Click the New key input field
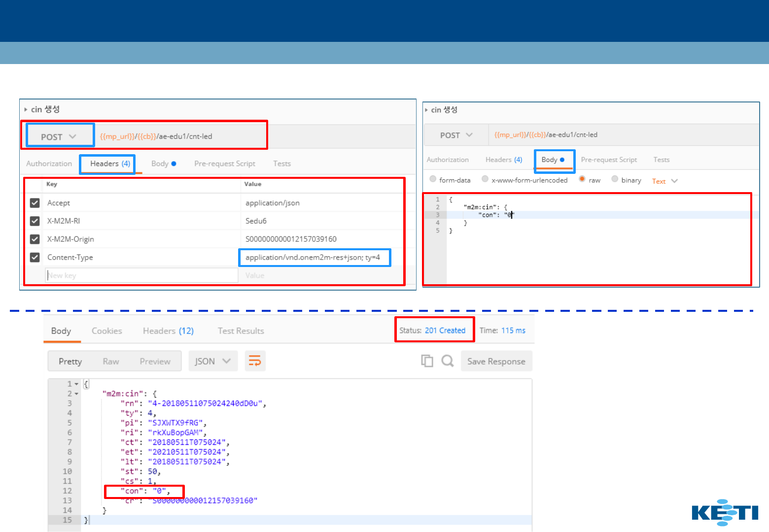This screenshot has width=769, height=532. click(142, 275)
